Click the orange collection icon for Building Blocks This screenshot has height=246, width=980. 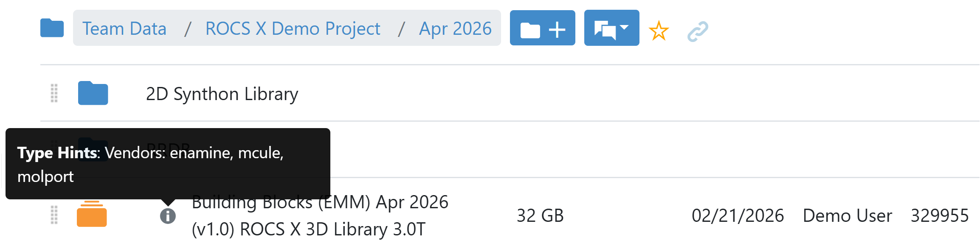(x=92, y=214)
